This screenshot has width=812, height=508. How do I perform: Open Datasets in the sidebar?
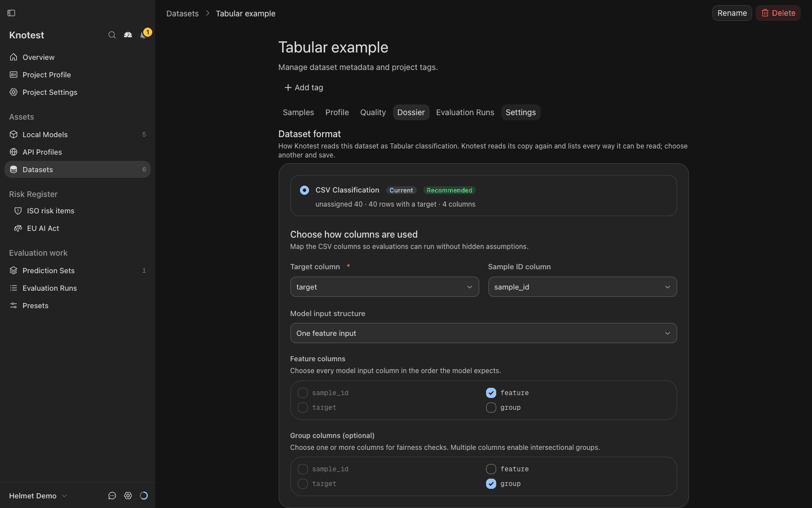(x=77, y=169)
